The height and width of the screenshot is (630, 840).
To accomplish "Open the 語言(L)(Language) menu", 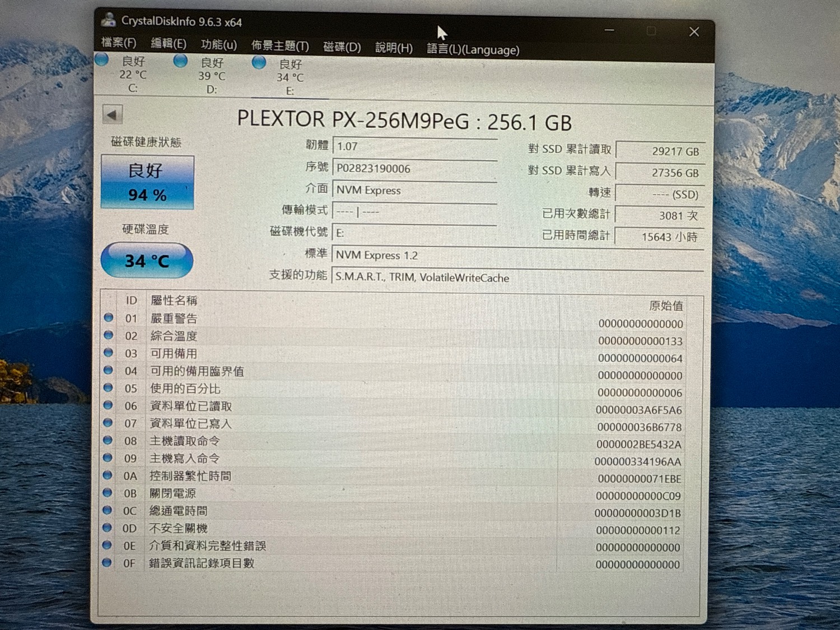I will (x=473, y=49).
